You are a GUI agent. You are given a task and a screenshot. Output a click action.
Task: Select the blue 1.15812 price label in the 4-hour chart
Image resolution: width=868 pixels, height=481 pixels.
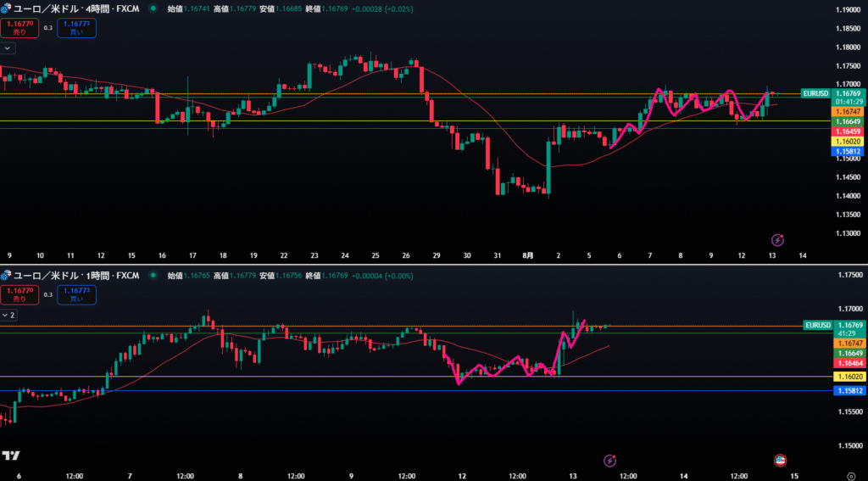[x=847, y=151]
